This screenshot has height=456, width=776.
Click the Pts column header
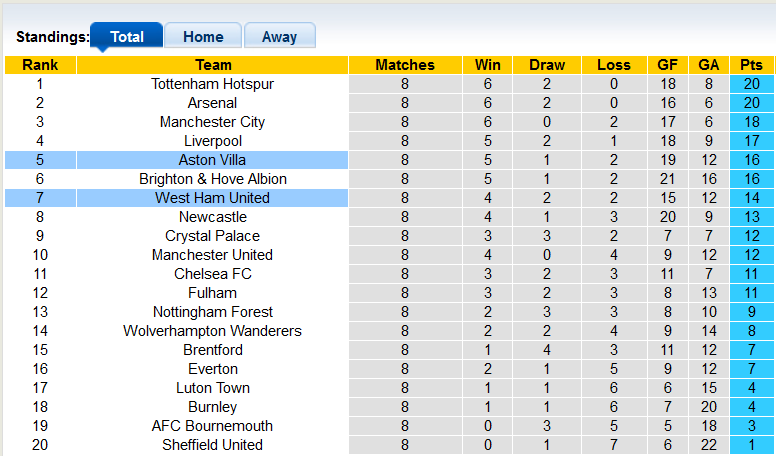(751, 65)
